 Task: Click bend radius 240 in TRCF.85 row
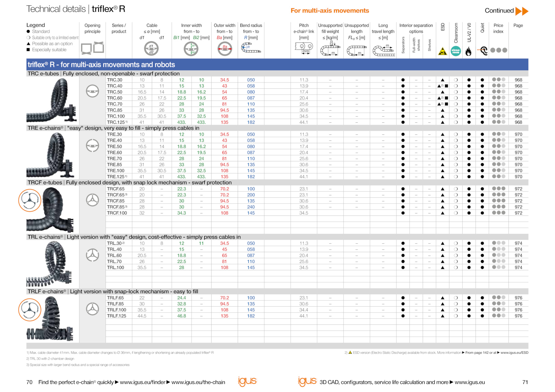251,207
